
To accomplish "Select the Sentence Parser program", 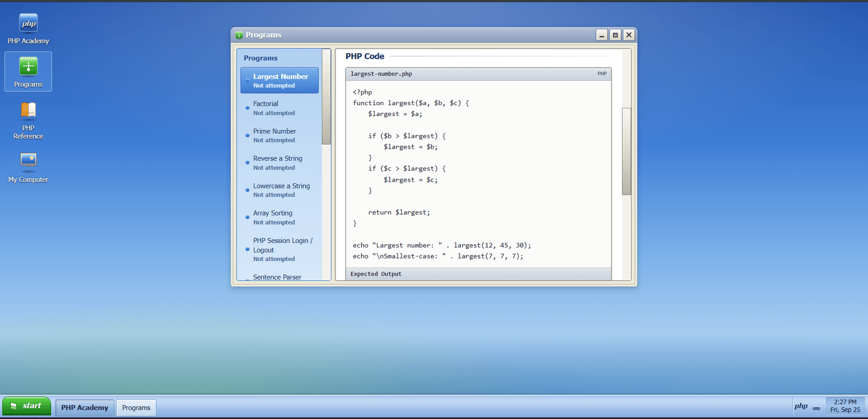I will pyautogui.click(x=279, y=276).
